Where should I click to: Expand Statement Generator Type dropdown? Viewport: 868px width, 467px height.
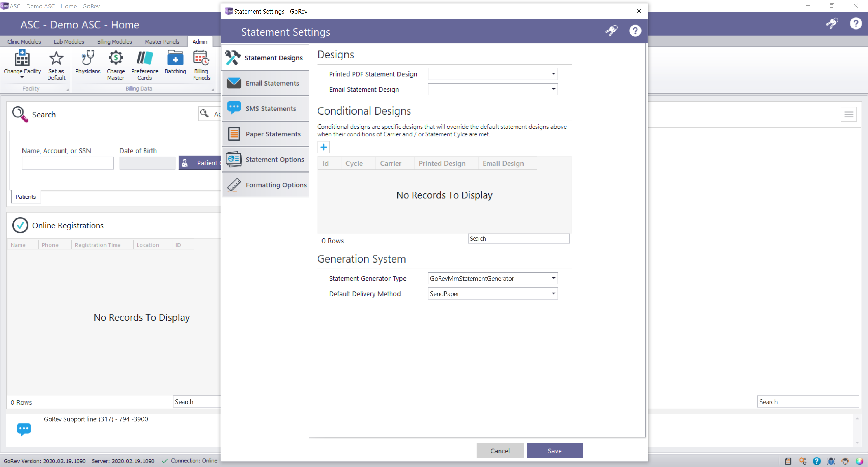[553, 278]
